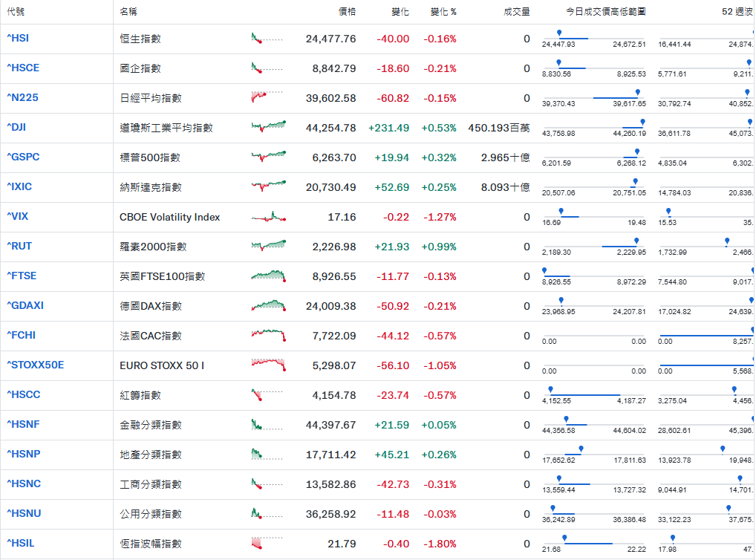The height and width of the screenshot is (560, 756).
Task: Click the 地產分類指數 sparkline chart
Action: [x=268, y=455]
